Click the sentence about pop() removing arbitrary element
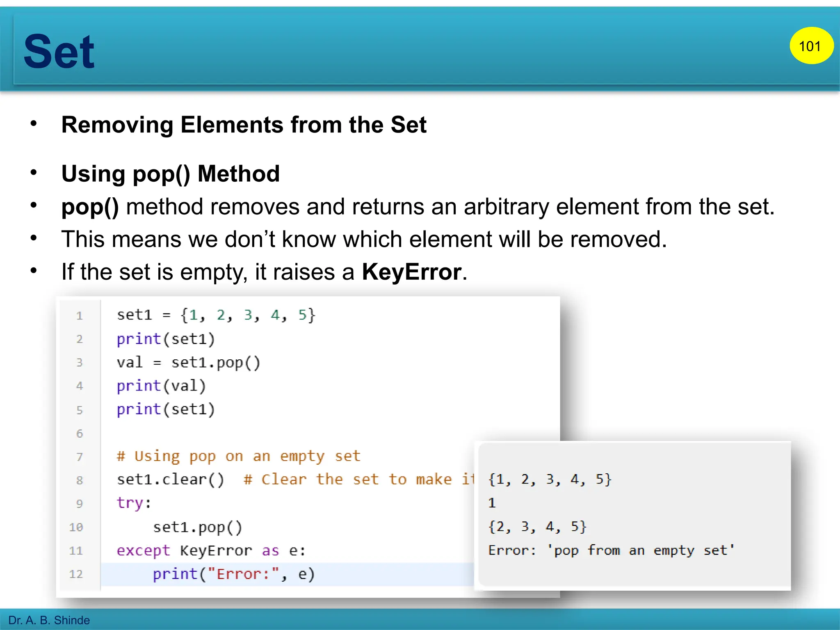Image resolution: width=840 pixels, height=630 pixels. pos(418,206)
